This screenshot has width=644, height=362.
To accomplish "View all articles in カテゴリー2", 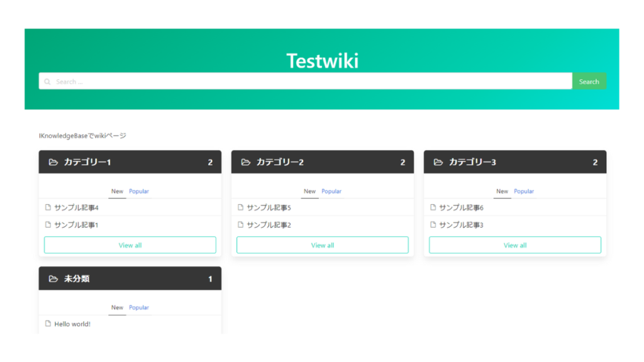I will (x=323, y=245).
